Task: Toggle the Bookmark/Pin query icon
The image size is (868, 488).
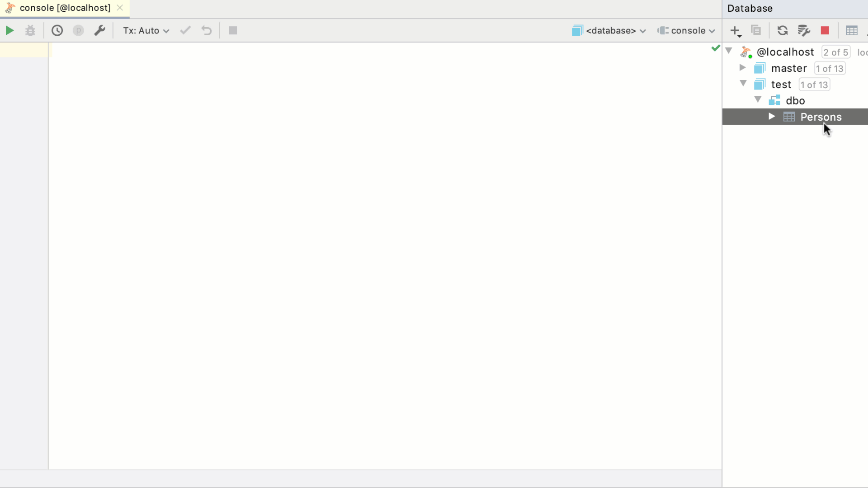Action: (x=78, y=30)
